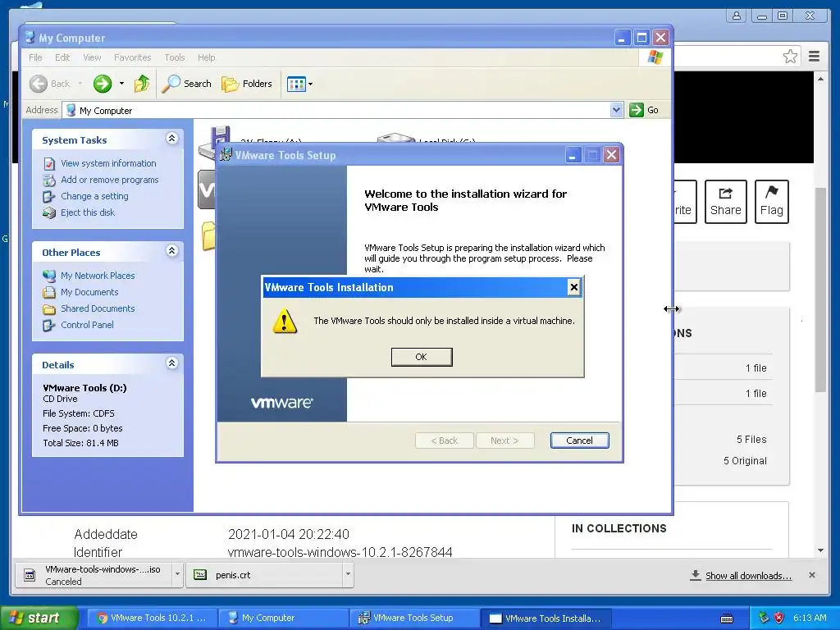Click the Eject this disk icon

click(x=49, y=212)
